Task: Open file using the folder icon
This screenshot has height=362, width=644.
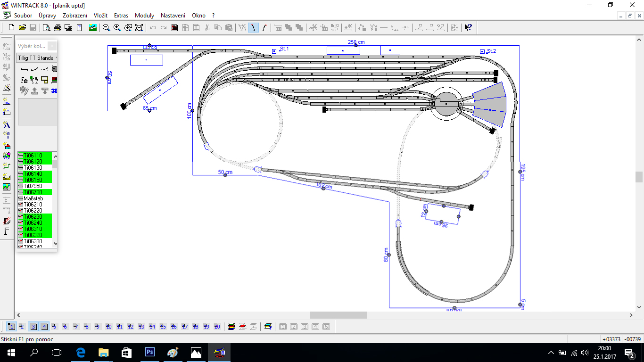Action: click(x=22, y=28)
